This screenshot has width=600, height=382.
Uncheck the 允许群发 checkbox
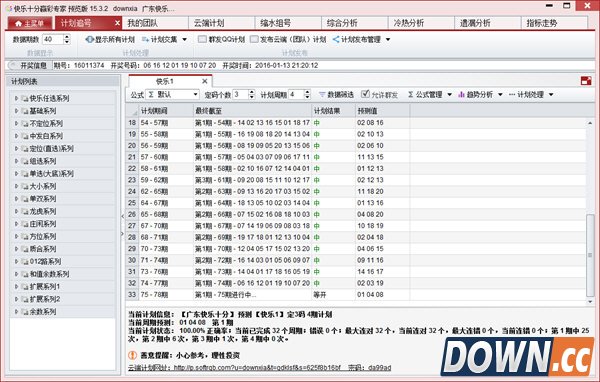coord(365,94)
